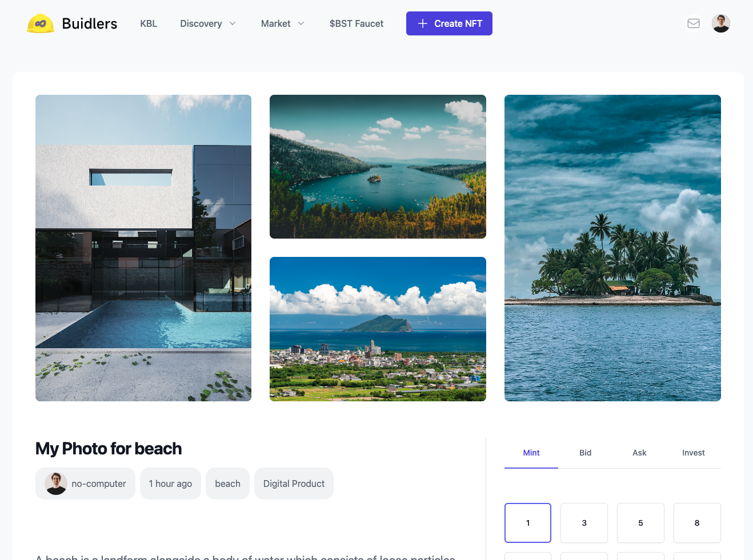Image resolution: width=753 pixels, height=560 pixels.
Task: Click the no-computer author tag
Action: (85, 484)
